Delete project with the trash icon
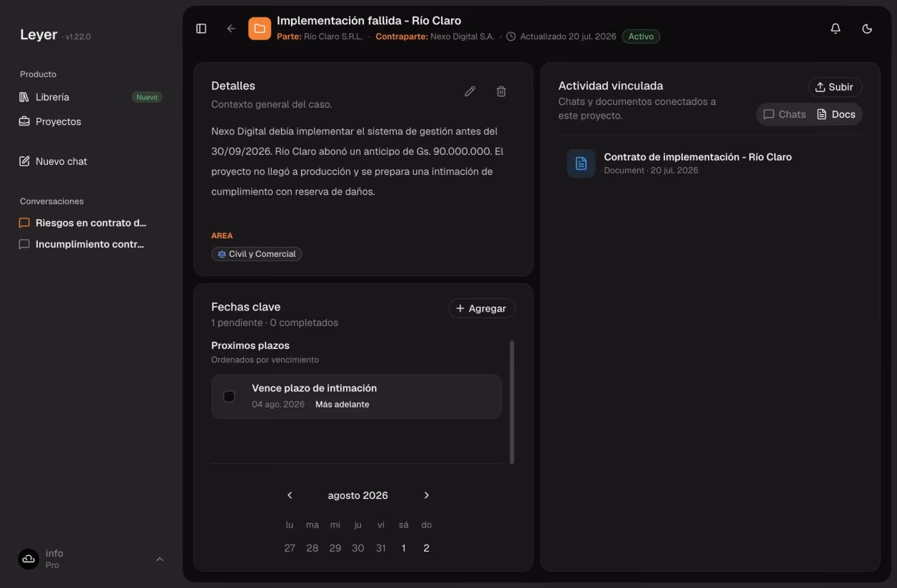897x588 pixels. point(501,91)
